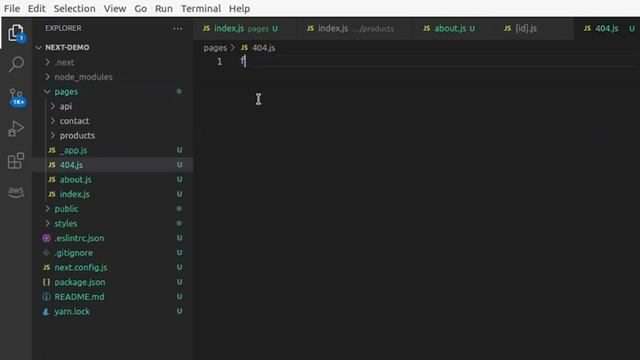
Task: Expand the .next folder
Action: tap(47, 62)
